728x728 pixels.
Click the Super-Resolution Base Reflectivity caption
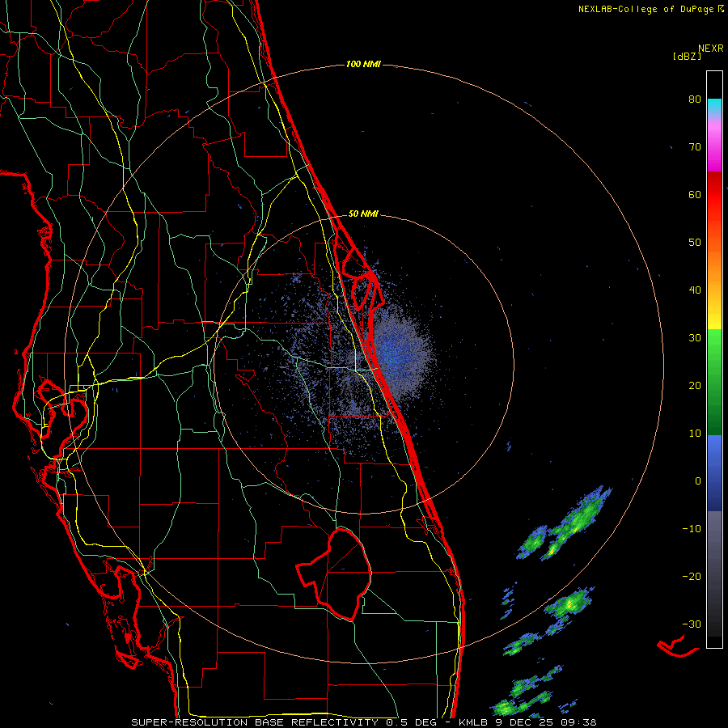point(285,722)
